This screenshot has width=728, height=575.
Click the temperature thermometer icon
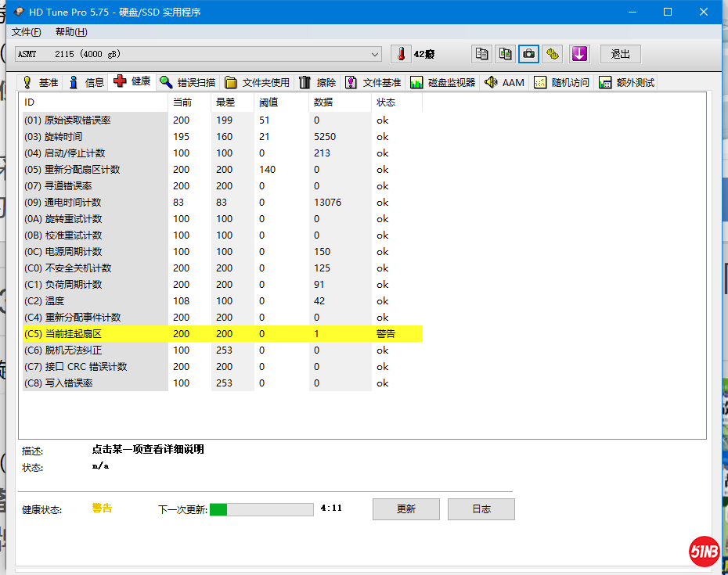401,54
